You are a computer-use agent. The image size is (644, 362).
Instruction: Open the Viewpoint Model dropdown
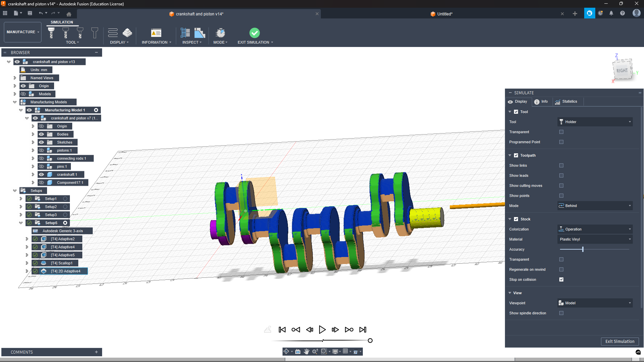pyautogui.click(x=595, y=303)
